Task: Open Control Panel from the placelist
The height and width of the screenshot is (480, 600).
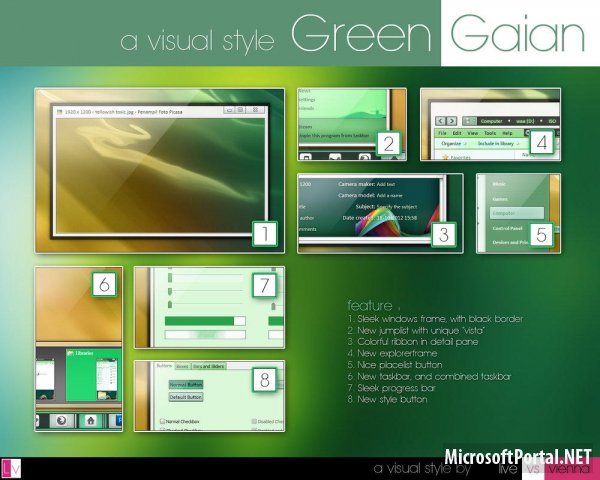Action: (507, 228)
